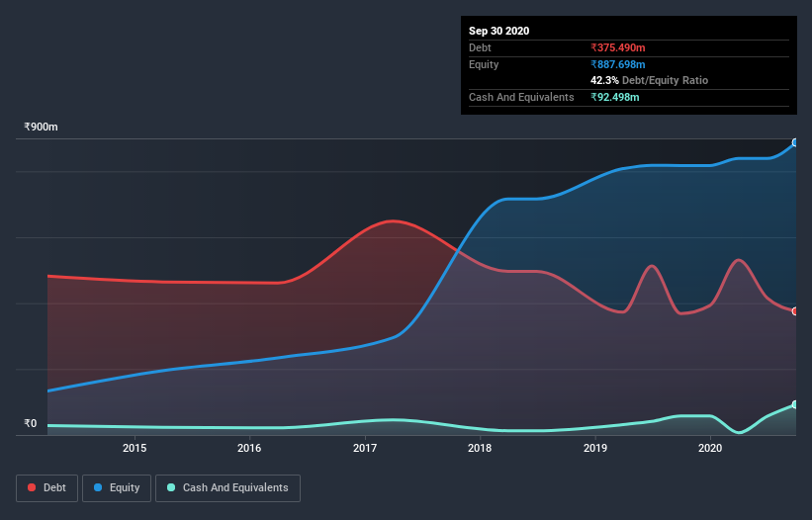
Task: Click the 42.3% Debt/Equity Ratio text
Action: coord(650,80)
